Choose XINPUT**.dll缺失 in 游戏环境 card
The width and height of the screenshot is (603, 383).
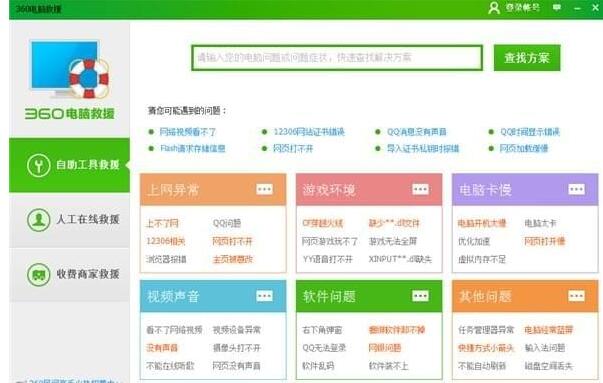pos(400,259)
